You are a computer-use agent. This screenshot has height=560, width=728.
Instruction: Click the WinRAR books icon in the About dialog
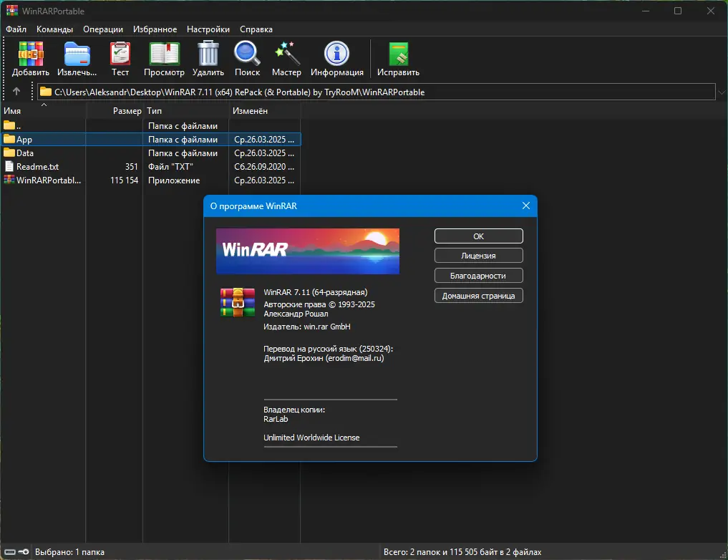(x=237, y=302)
